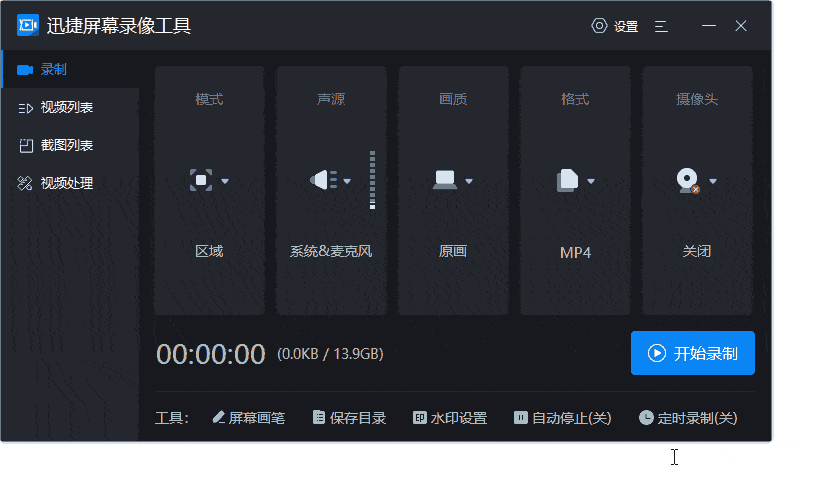
Task: Click the 开始录制 start recording button
Action: [692, 353]
